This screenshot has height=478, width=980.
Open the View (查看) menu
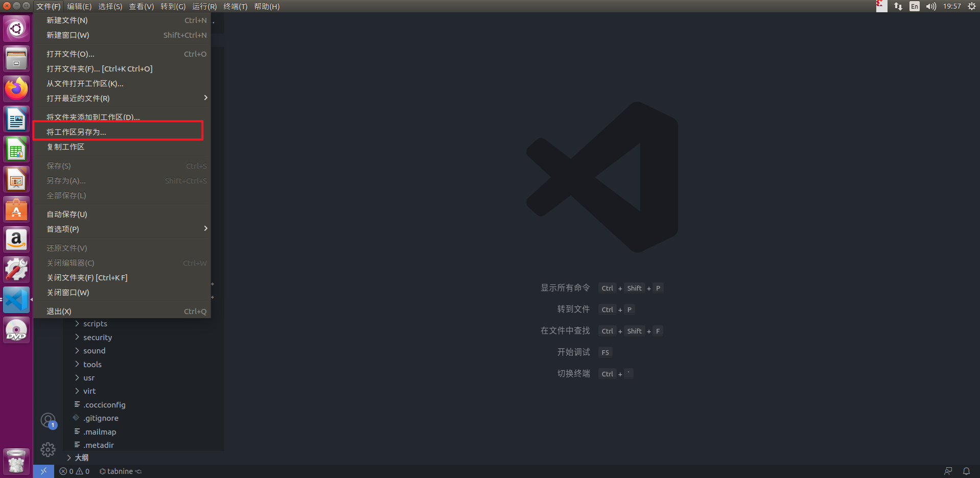click(142, 6)
